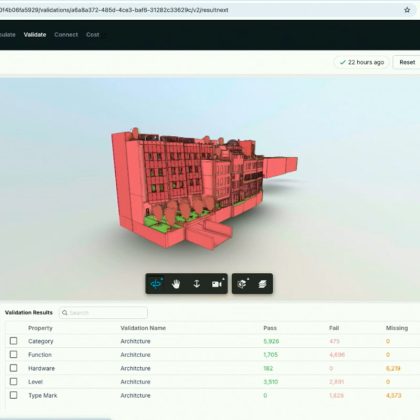The width and height of the screenshot is (420, 420).
Task: Tick the Type Mark property checkbox
Action: (x=13, y=395)
